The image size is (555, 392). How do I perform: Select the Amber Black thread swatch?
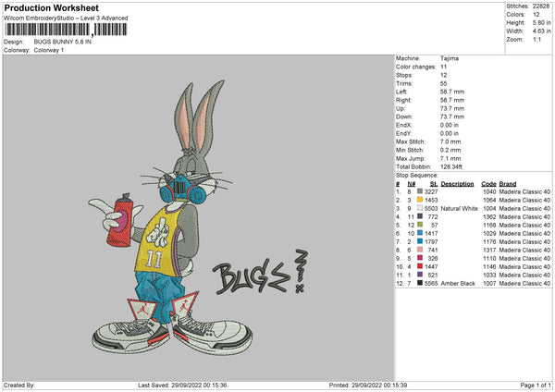click(x=420, y=283)
